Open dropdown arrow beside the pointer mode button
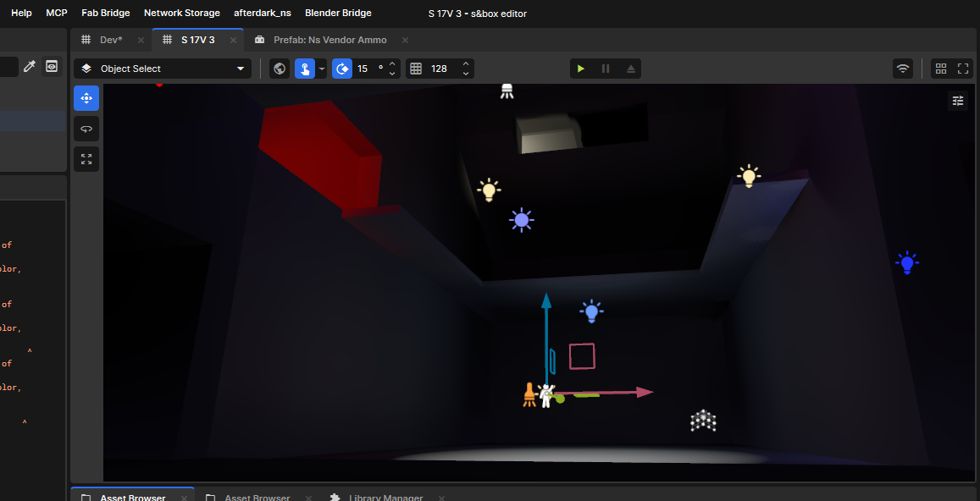The width and height of the screenshot is (980, 501). pos(322,69)
